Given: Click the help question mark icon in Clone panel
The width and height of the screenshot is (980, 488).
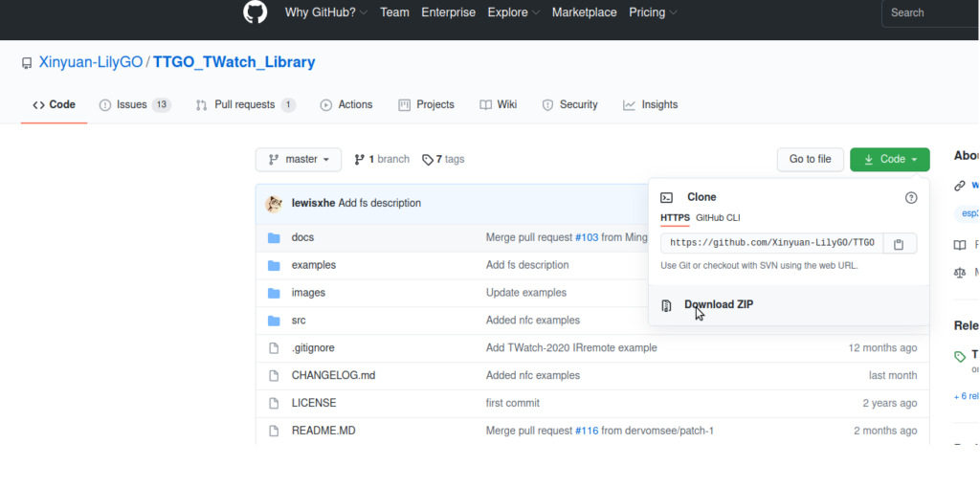Looking at the screenshot, I should coord(911,197).
